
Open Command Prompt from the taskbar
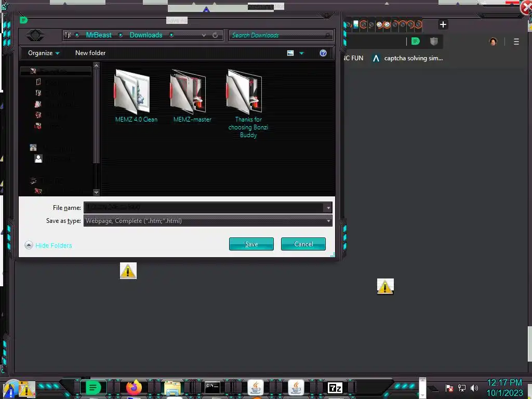coord(212,387)
